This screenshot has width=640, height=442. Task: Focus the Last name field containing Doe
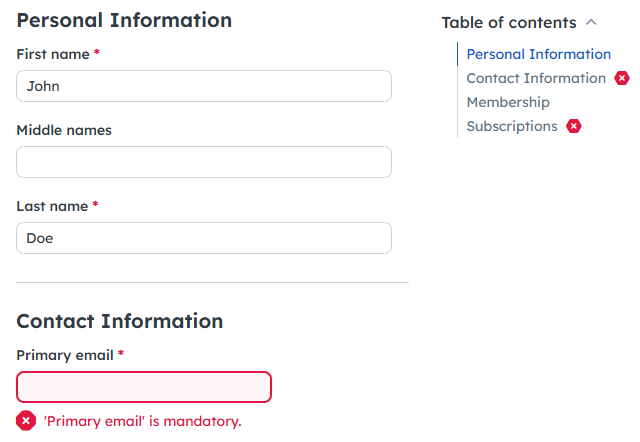coord(204,238)
